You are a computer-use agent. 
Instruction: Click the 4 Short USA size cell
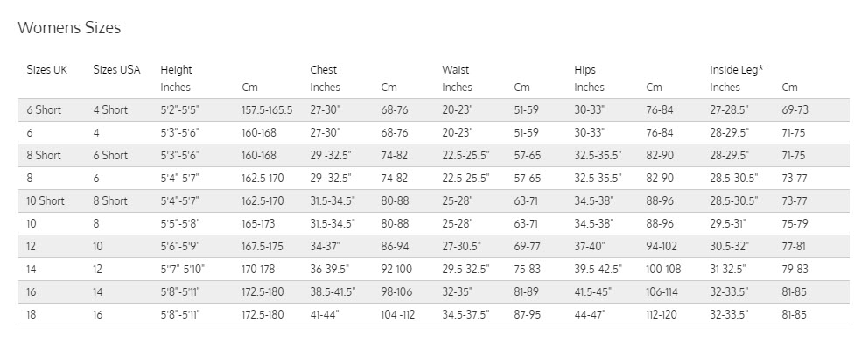111,109
